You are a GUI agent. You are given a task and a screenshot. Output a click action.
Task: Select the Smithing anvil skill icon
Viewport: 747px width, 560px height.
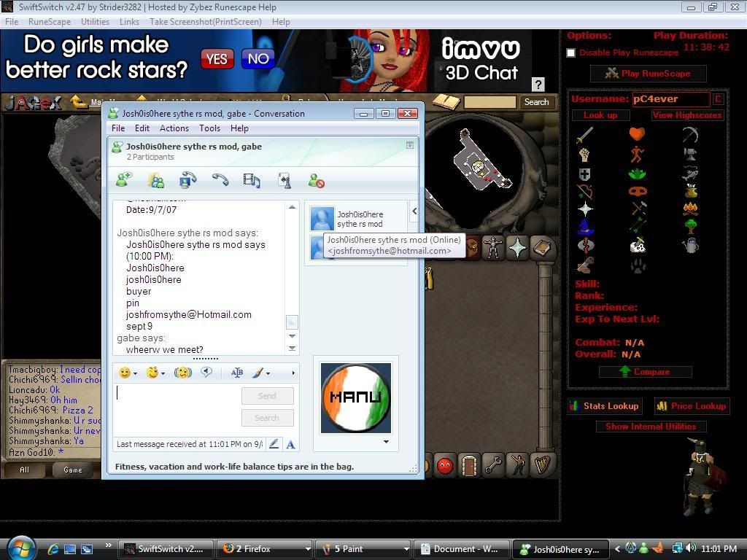coord(690,155)
